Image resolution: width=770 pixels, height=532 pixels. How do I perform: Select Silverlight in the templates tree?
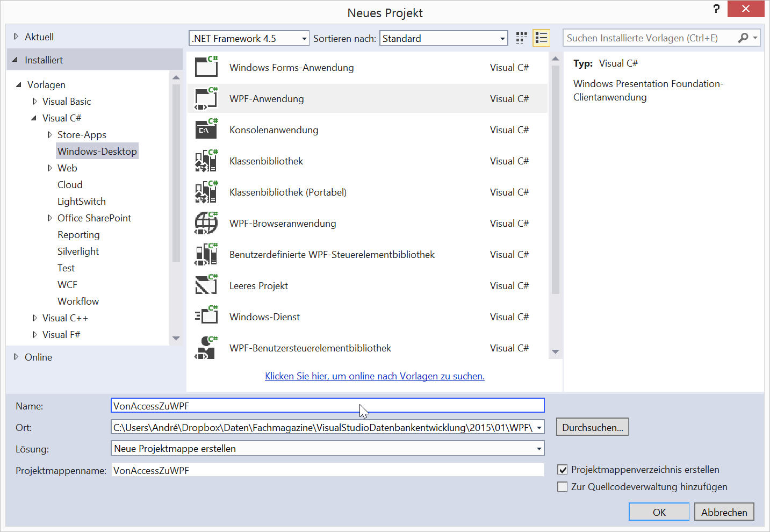78,251
